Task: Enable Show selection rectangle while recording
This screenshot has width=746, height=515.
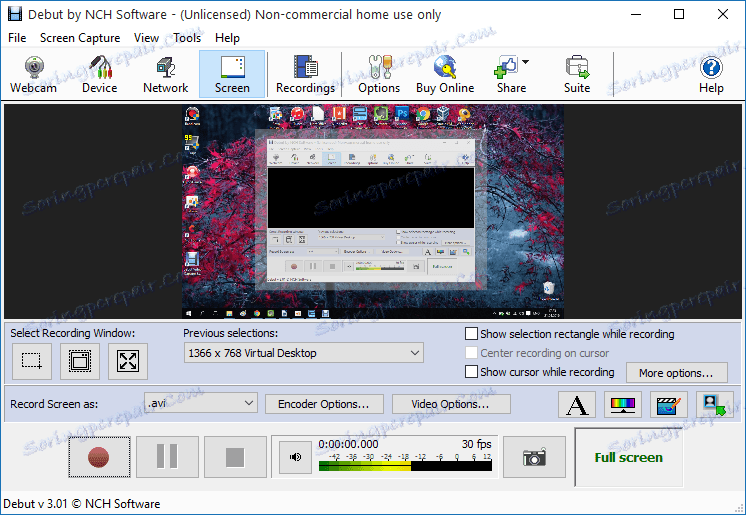Action: click(x=471, y=334)
